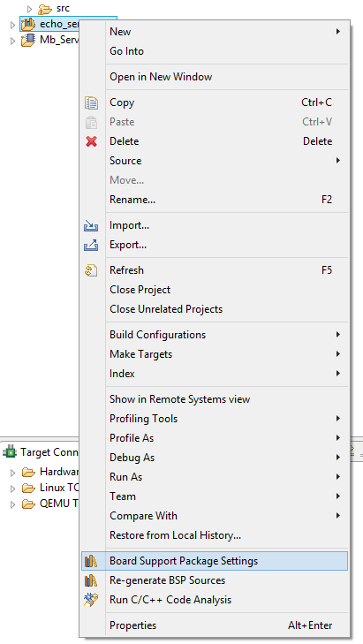Viewport: 363px width, 644px height.
Task: Open project Properties entry
Action: click(215, 625)
